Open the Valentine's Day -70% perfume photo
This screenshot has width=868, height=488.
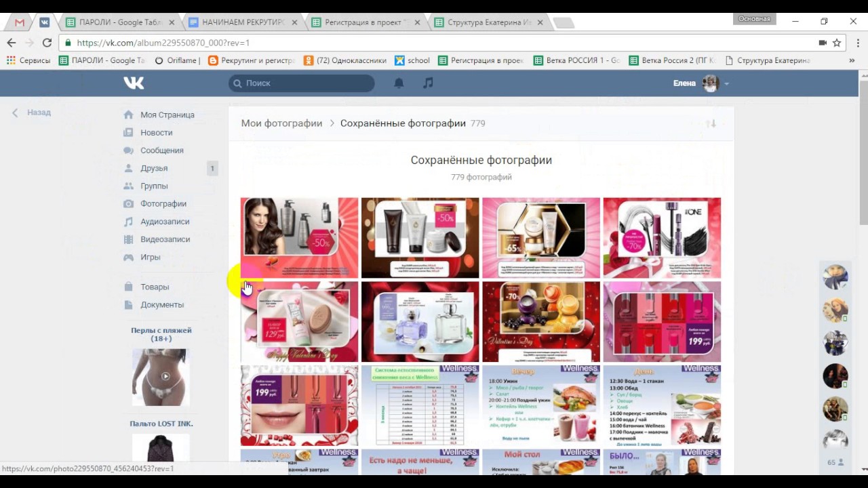pyautogui.click(x=541, y=322)
